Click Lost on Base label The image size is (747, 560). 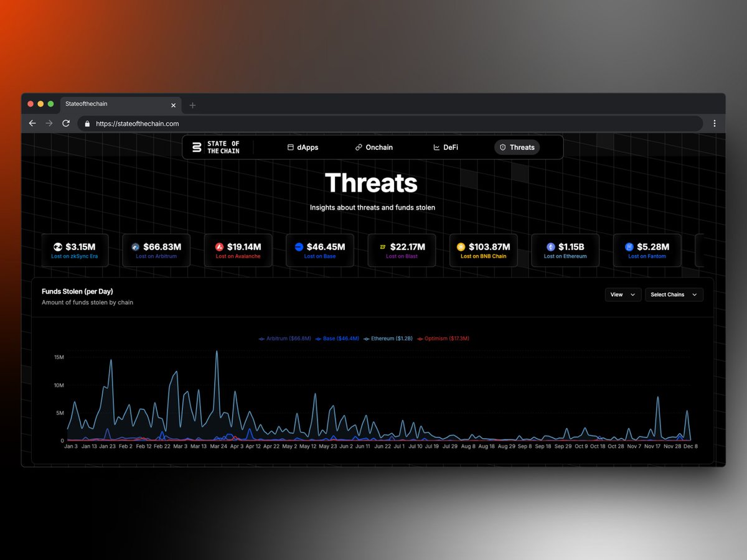click(x=320, y=256)
